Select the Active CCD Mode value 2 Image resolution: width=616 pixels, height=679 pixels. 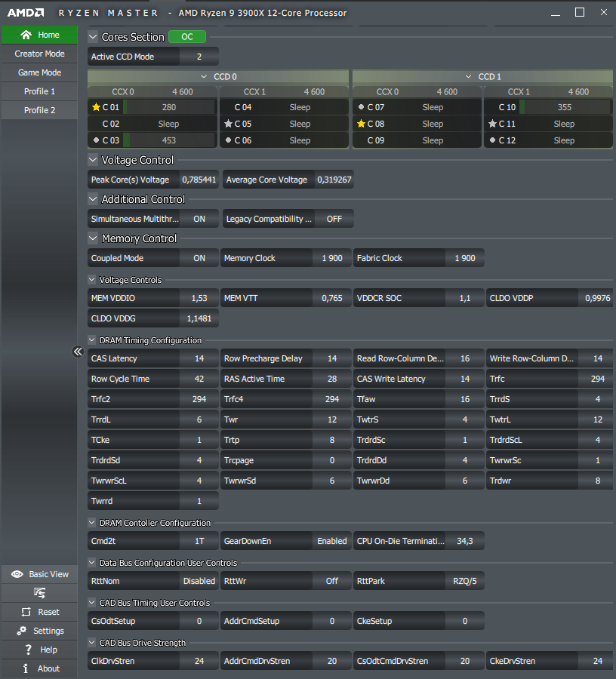[199, 57]
